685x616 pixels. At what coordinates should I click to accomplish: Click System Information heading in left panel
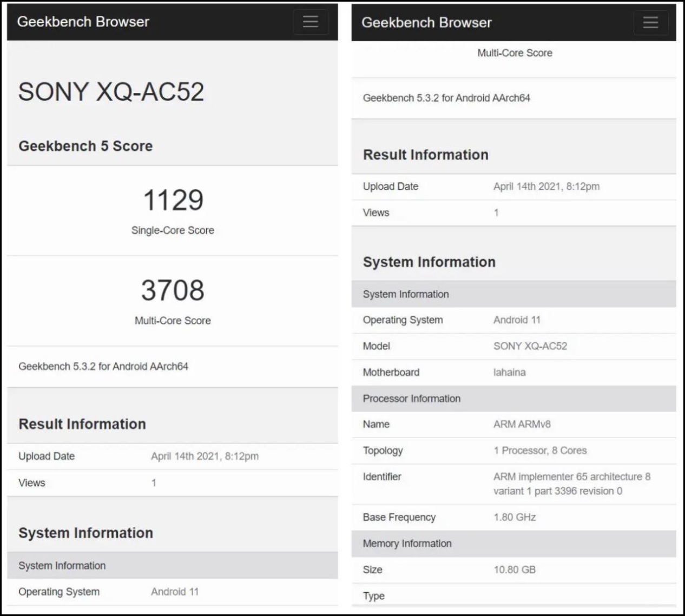(85, 533)
